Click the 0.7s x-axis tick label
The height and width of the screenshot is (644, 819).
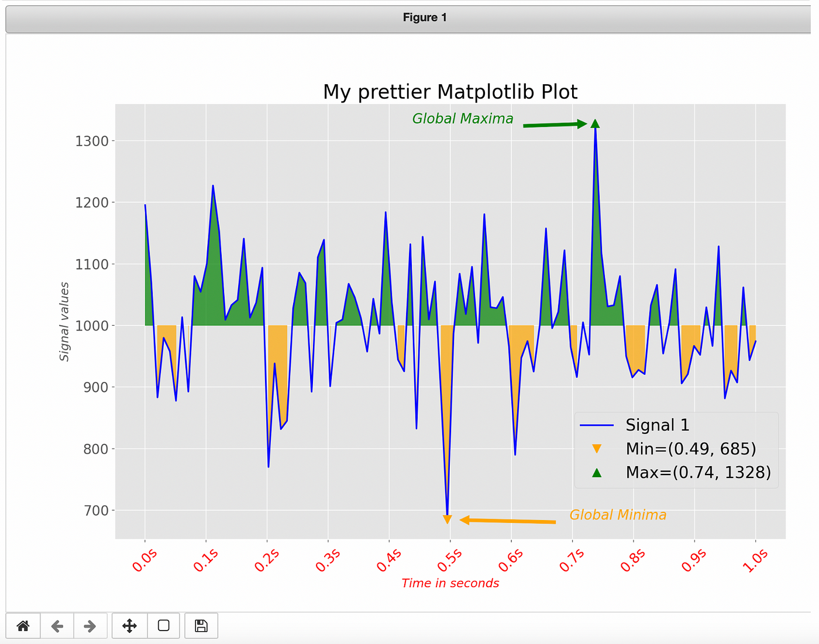tap(572, 560)
